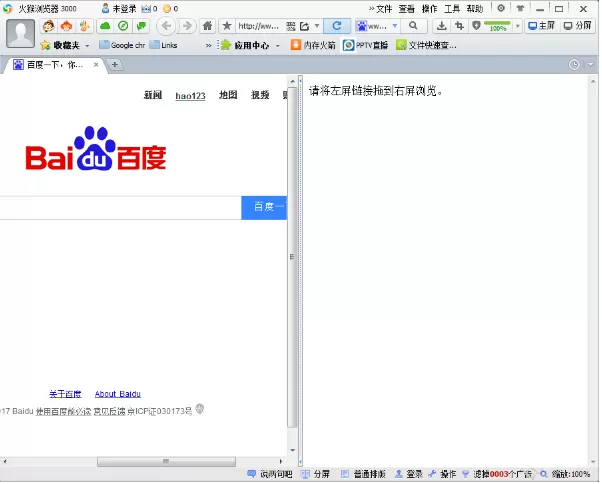Open the 关于百度 link

click(65, 394)
